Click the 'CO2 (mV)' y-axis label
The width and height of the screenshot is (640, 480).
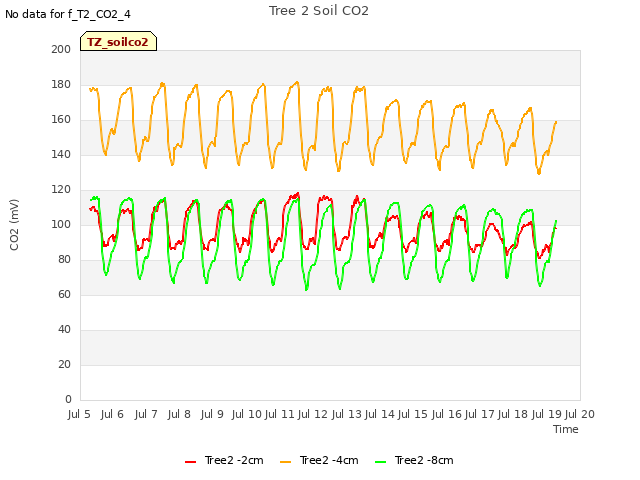[14, 225]
